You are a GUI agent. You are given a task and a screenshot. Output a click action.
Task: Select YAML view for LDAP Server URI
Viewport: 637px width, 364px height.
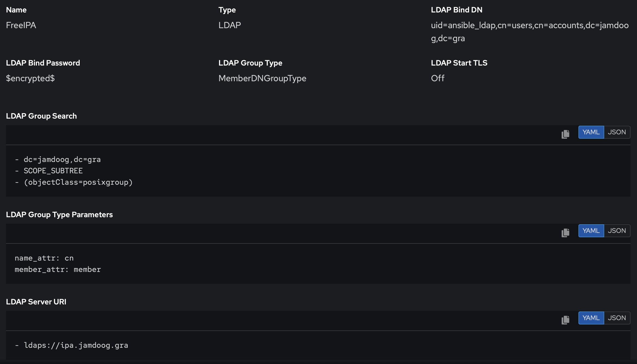click(591, 318)
